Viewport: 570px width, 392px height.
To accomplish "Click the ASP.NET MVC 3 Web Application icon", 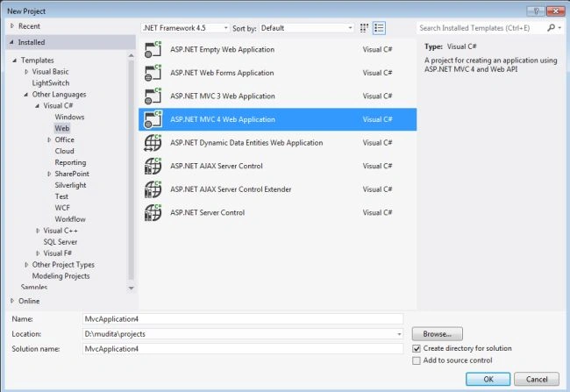I will pyautogui.click(x=153, y=96).
